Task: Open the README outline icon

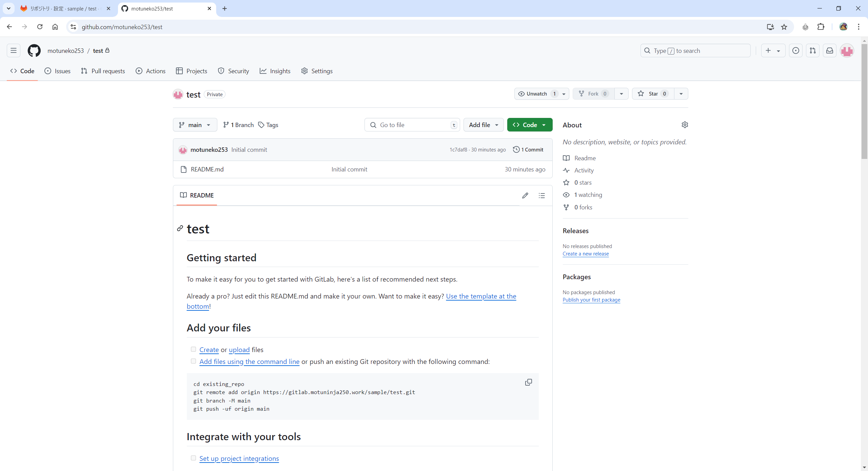Action: point(541,196)
